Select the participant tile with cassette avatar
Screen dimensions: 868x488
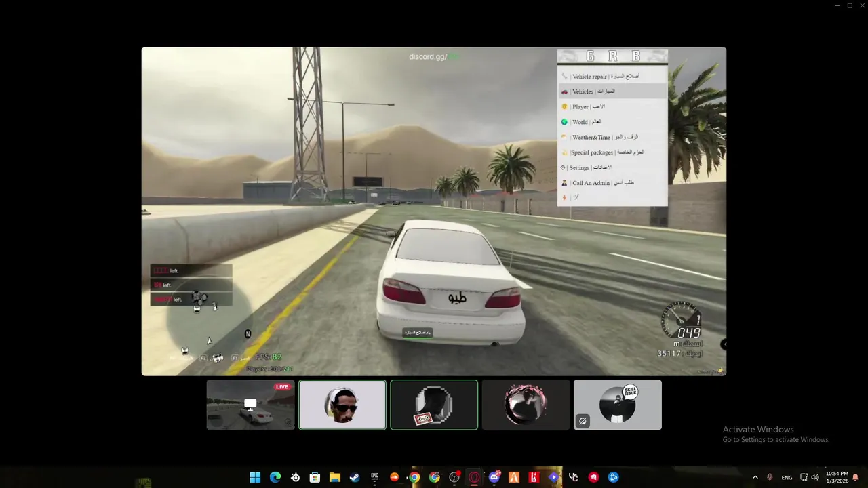coord(434,405)
